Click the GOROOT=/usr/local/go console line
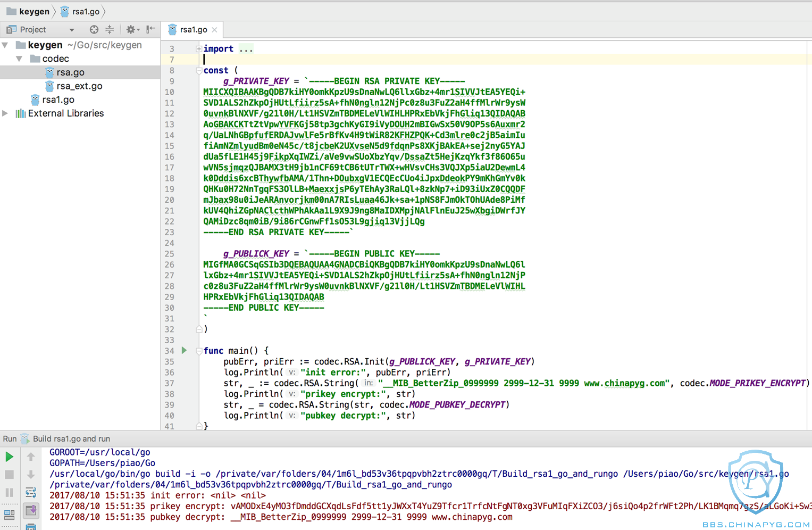The height and width of the screenshot is (530, 812). tap(100, 452)
